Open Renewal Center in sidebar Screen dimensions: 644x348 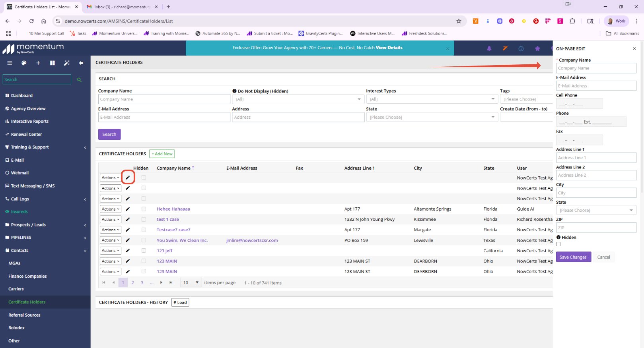[x=26, y=134]
